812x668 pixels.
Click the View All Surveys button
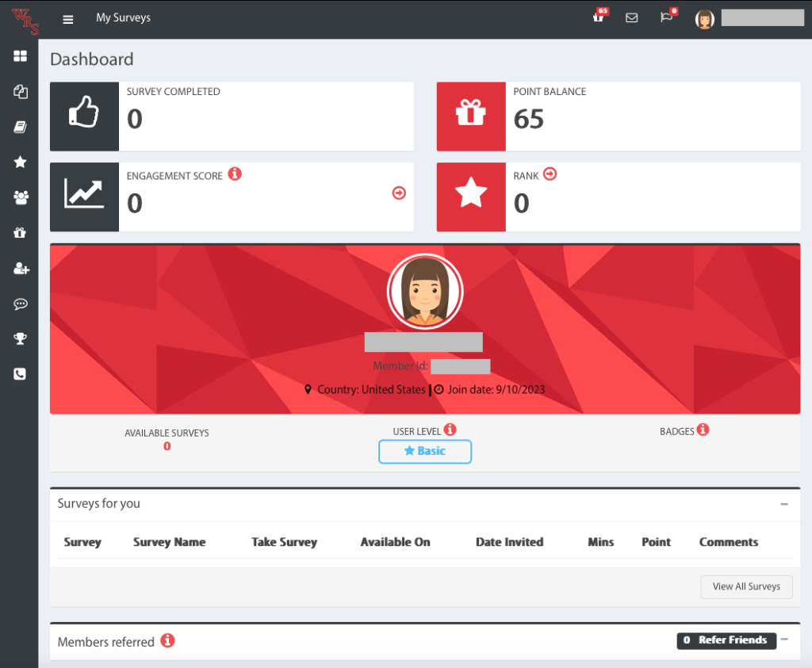746,586
